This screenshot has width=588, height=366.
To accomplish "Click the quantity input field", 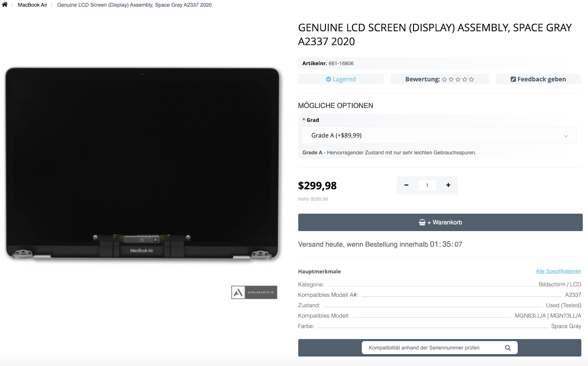I will 427,185.
